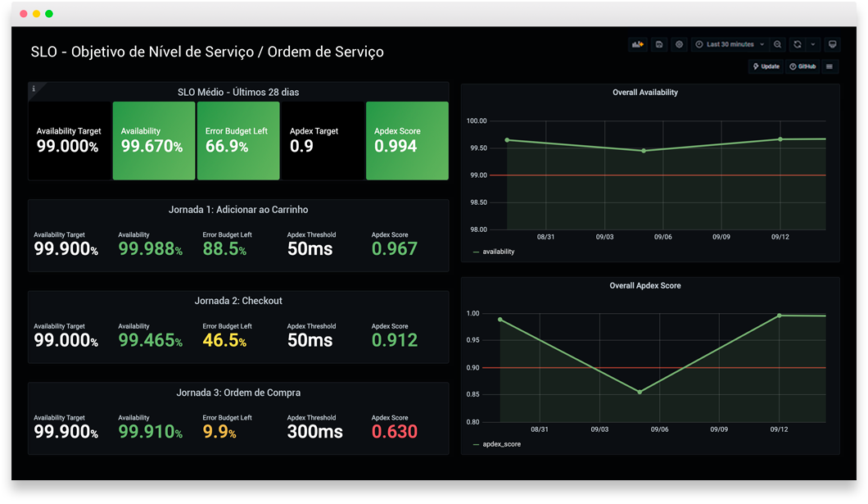This screenshot has width=868, height=504.
Task: Save the dashboard using the save icon
Action: coord(659,44)
